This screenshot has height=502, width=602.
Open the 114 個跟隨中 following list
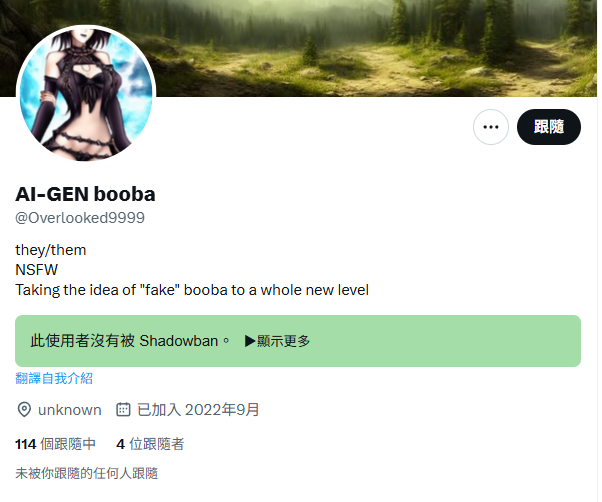[x=55, y=444]
